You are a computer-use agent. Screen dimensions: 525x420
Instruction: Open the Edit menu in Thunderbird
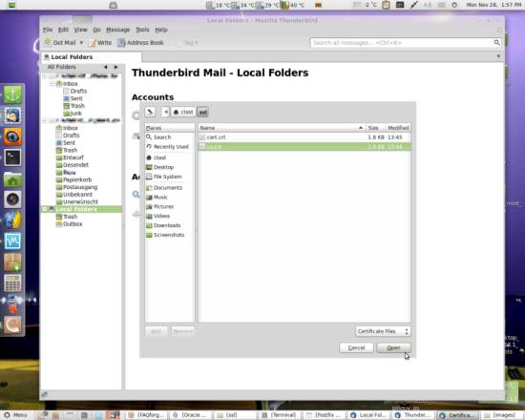[x=63, y=30]
